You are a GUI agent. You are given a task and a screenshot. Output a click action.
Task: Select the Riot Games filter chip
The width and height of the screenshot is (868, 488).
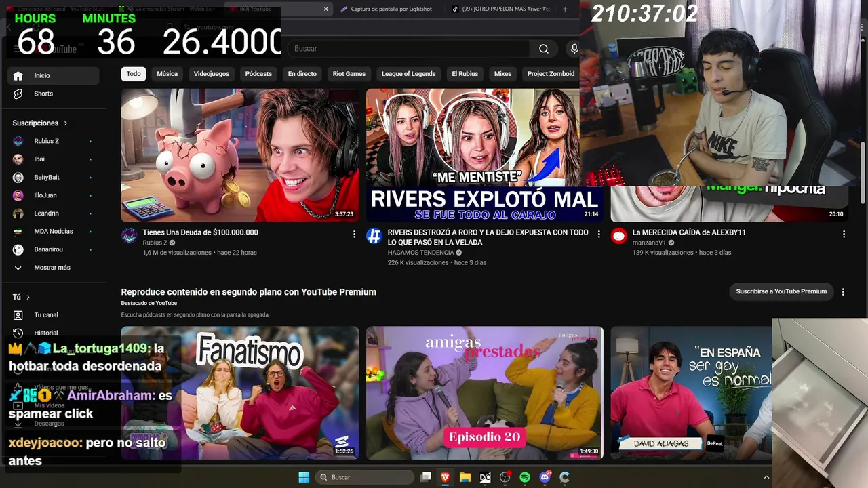click(349, 74)
